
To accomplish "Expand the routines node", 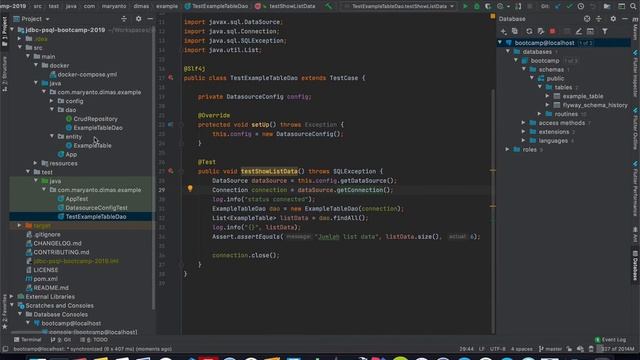I will 540,114.
